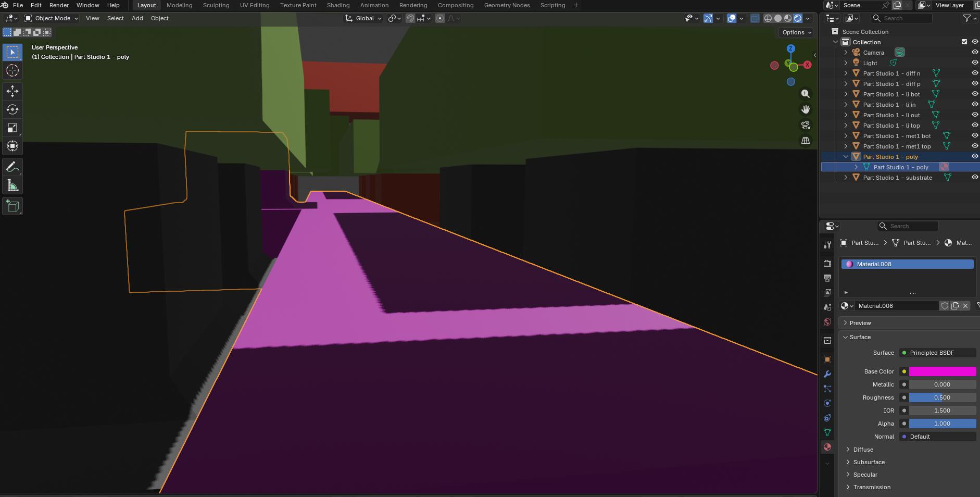Expand the Camera item in the outliner

(x=845, y=52)
